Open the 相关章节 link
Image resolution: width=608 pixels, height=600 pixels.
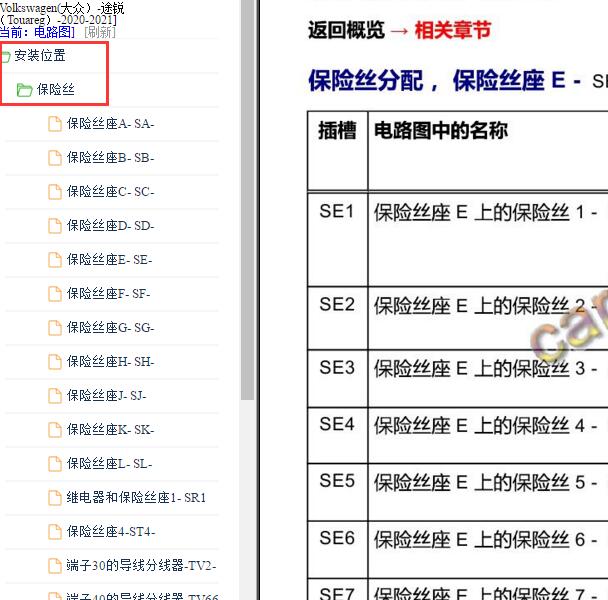(x=453, y=30)
